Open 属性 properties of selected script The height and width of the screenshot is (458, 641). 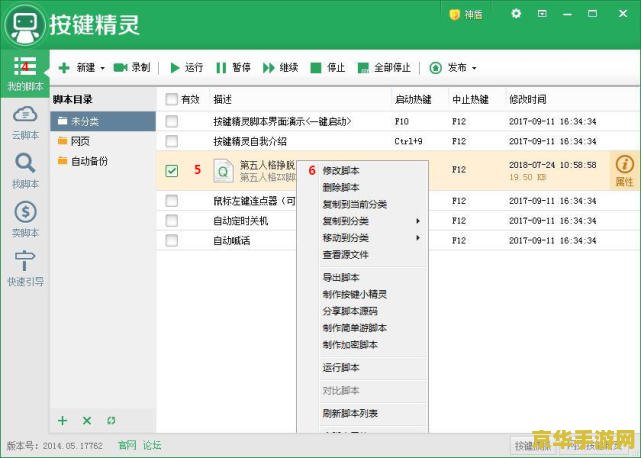624,171
